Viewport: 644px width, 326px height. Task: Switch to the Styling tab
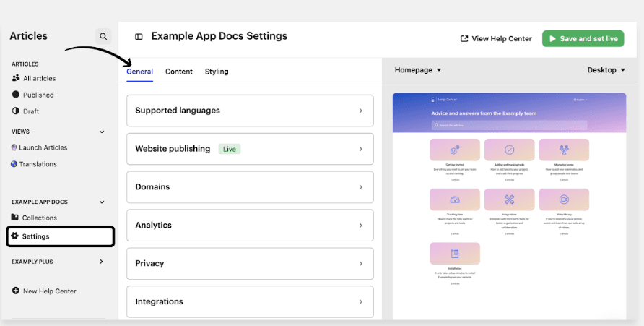217,72
